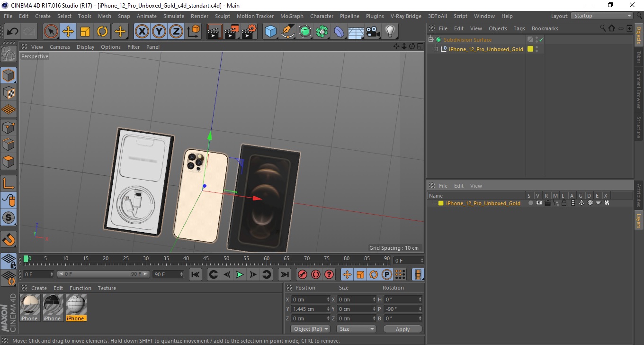Click the Undo arrow icon
Screen dimensions: 644x345
(x=13, y=32)
